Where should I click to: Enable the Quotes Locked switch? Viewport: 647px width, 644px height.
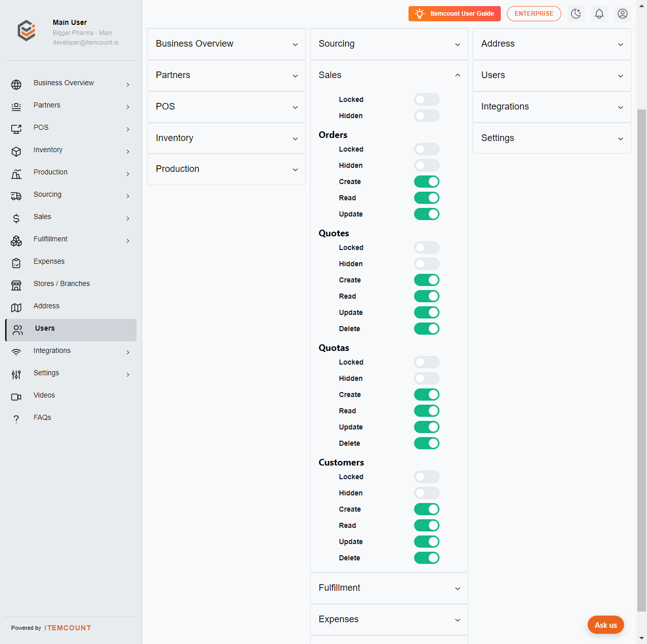pyautogui.click(x=427, y=247)
